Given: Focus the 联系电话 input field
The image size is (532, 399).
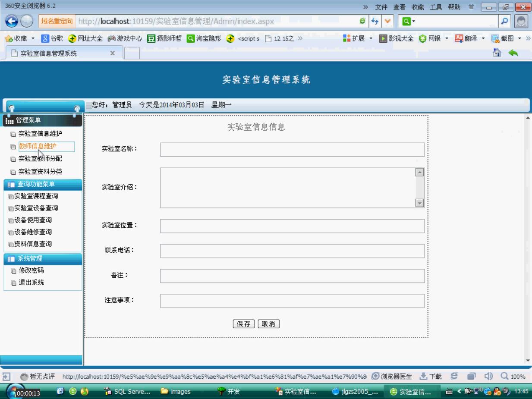Looking at the screenshot, I should 292,251.
